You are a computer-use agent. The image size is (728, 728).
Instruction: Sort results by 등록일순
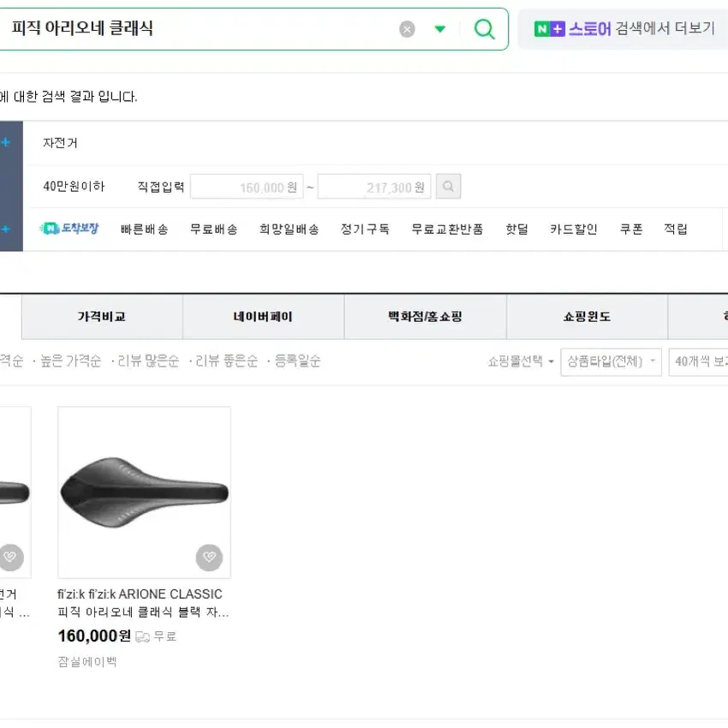pos(297,361)
